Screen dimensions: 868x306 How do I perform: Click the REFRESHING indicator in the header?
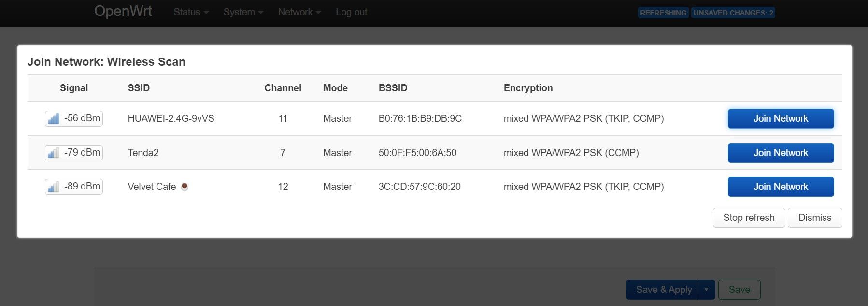(x=663, y=13)
